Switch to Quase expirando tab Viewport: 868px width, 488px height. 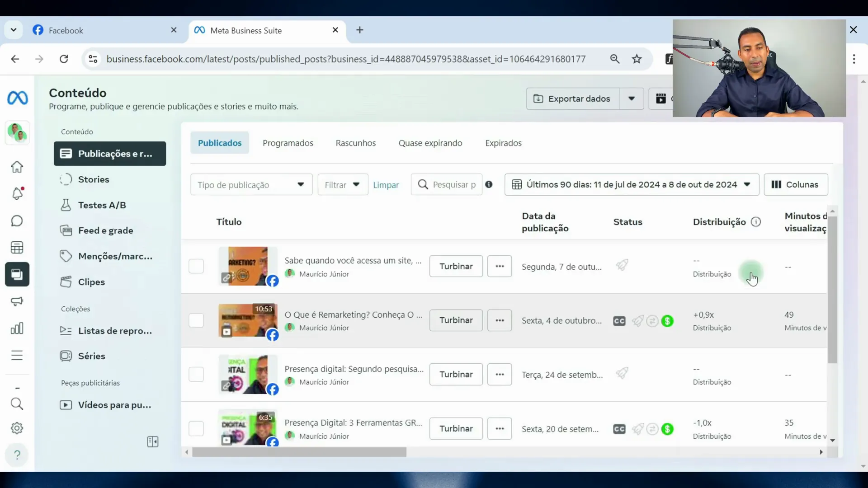[x=430, y=143]
